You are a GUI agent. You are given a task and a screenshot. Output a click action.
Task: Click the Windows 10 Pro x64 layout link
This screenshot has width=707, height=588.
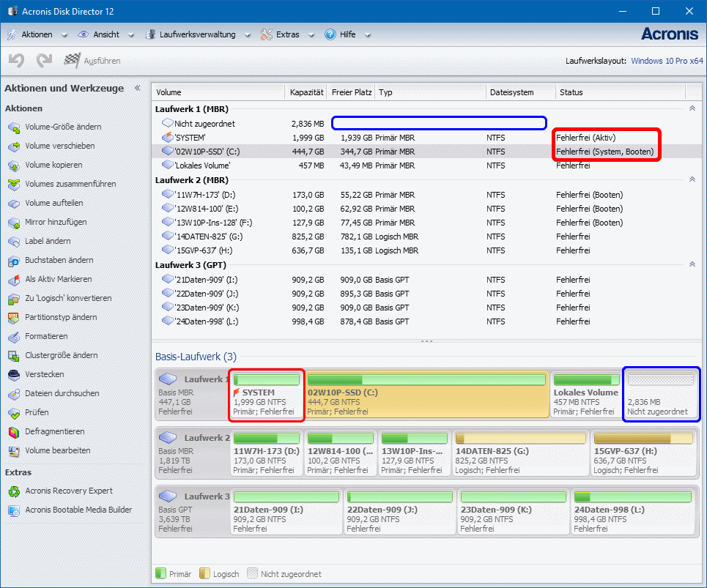coord(665,61)
